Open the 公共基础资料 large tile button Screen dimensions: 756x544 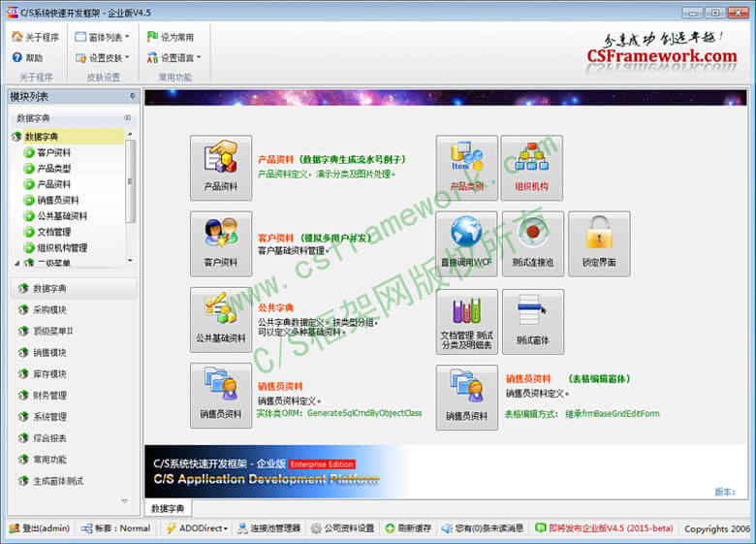220,319
